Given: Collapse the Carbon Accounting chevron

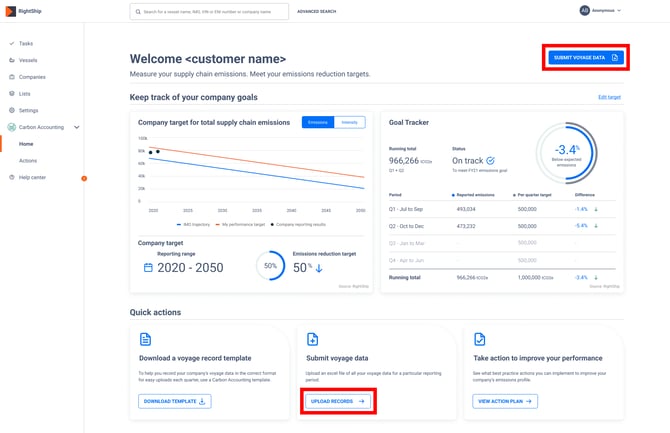Looking at the screenshot, I should tap(76, 127).
